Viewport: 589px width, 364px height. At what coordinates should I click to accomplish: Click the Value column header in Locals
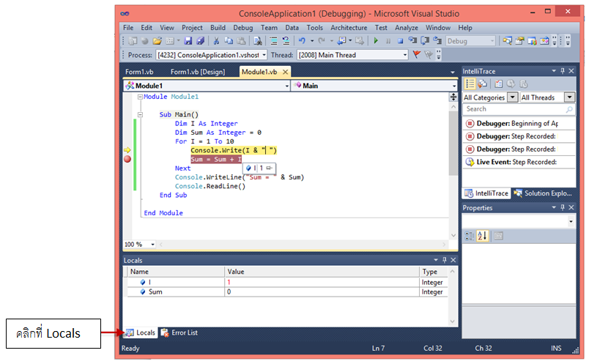(x=322, y=272)
